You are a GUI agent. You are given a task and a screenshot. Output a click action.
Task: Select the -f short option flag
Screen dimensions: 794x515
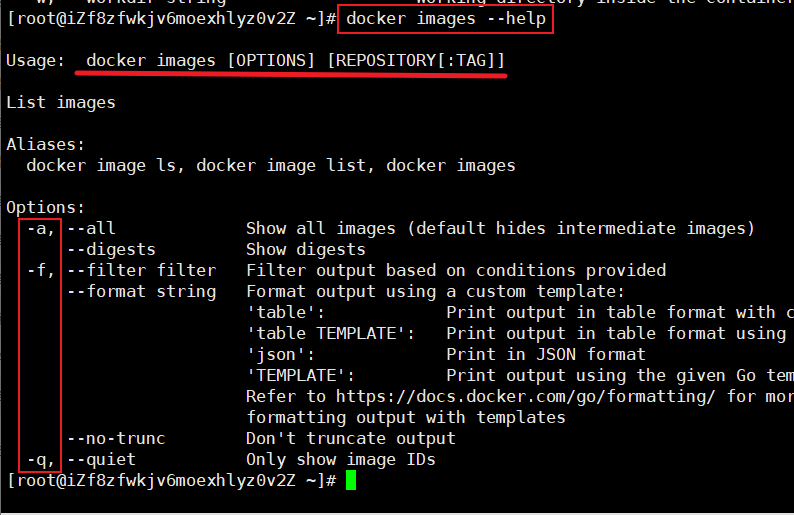(41, 270)
